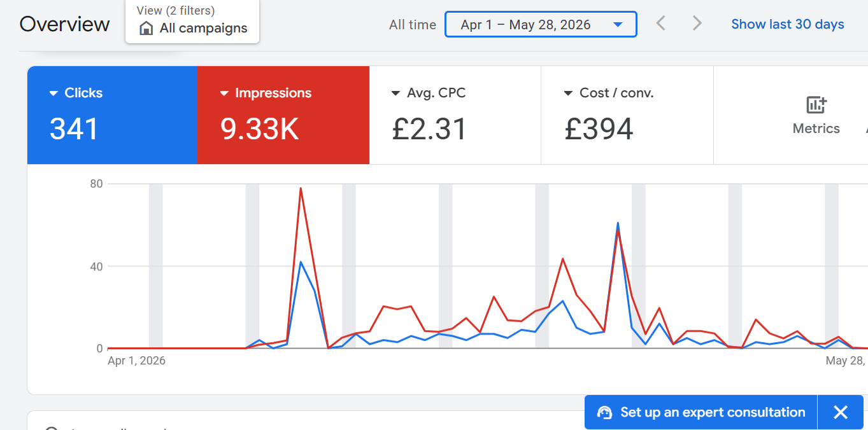
Task: Click the red impressions peak near 80
Action: coord(301,188)
